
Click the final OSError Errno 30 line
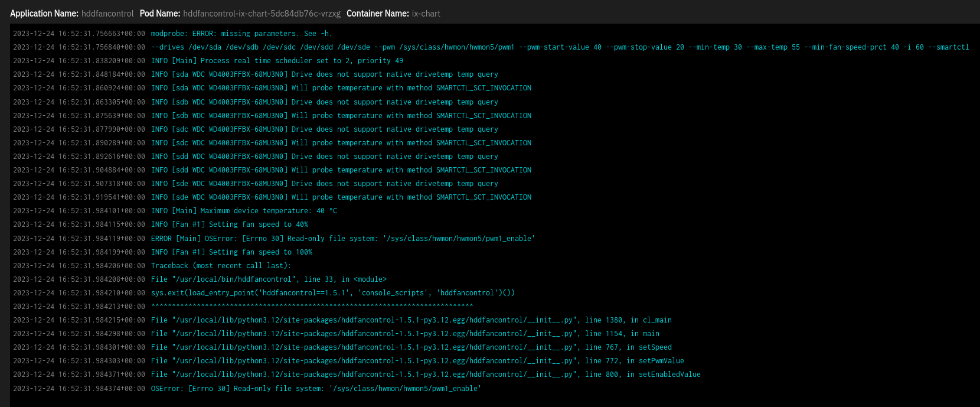click(316, 389)
